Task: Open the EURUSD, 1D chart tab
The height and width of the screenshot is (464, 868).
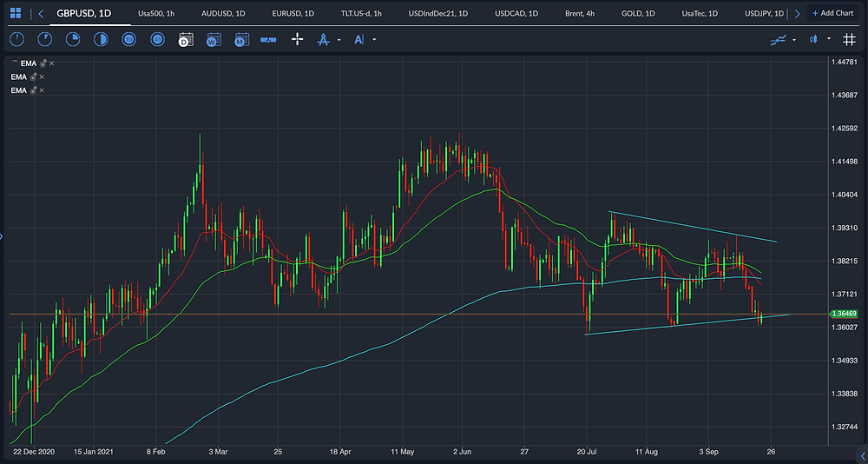Action: click(x=293, y=13)
